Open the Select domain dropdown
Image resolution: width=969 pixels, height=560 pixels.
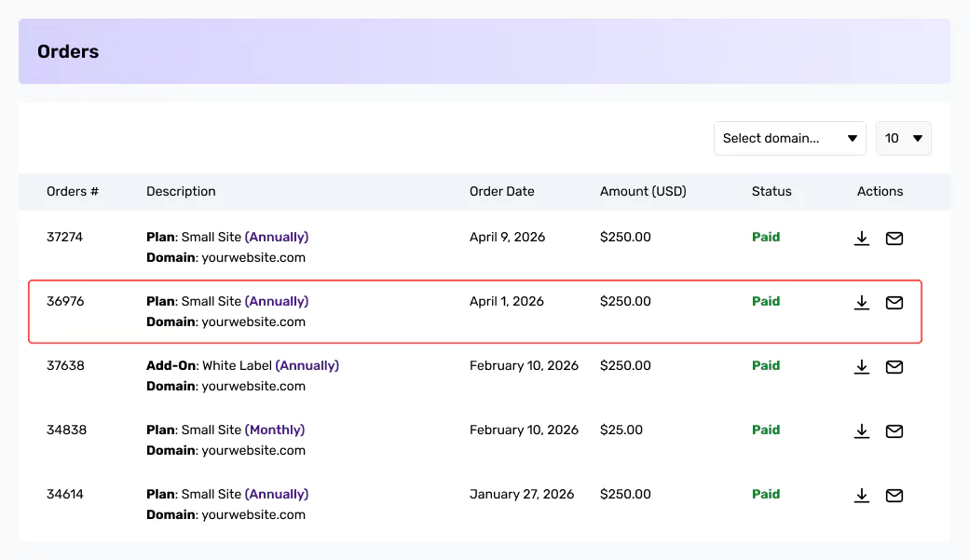790,139
